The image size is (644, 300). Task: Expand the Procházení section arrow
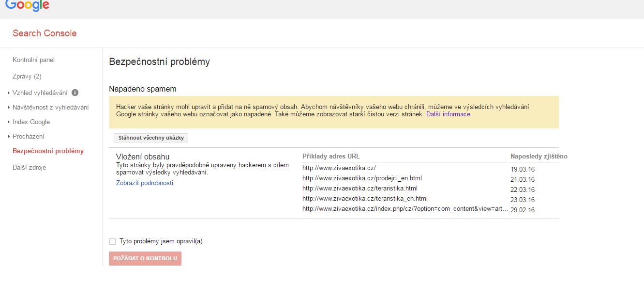point(9,137)
